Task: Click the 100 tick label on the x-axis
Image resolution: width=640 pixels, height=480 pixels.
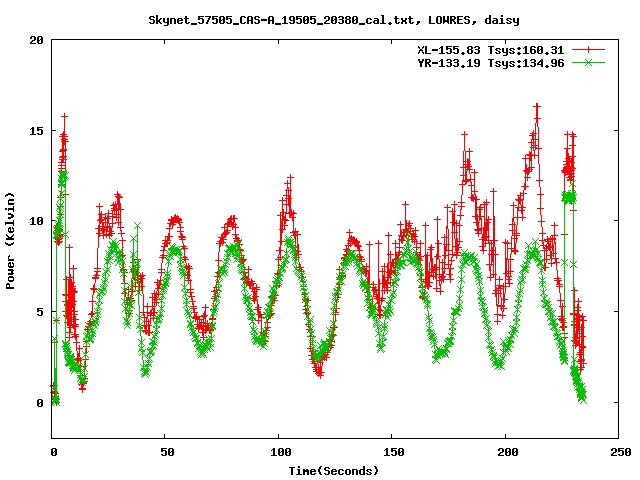Action: pos(279,452)
